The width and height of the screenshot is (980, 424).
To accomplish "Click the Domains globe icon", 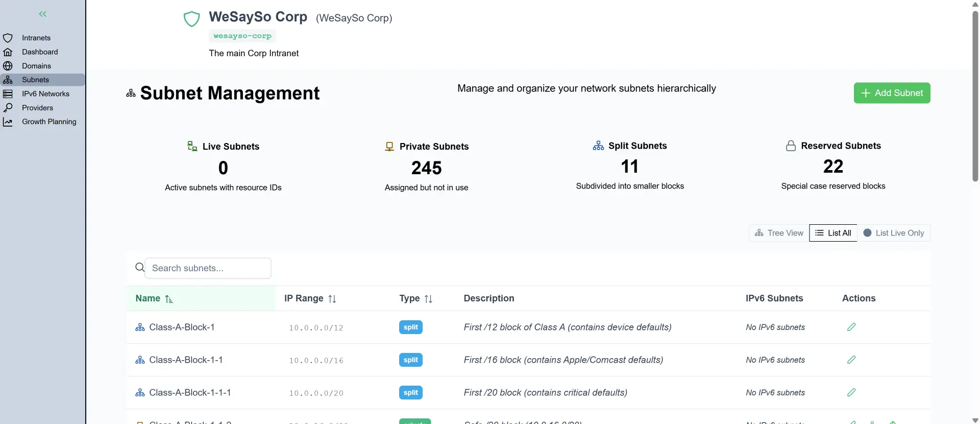I will tap(8, 66).
